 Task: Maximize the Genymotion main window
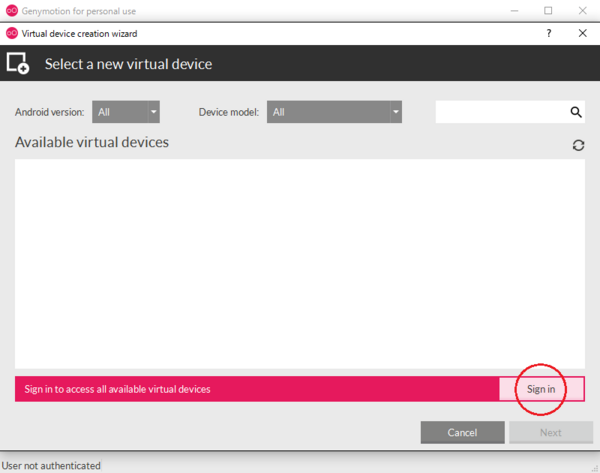click(548, 10)
